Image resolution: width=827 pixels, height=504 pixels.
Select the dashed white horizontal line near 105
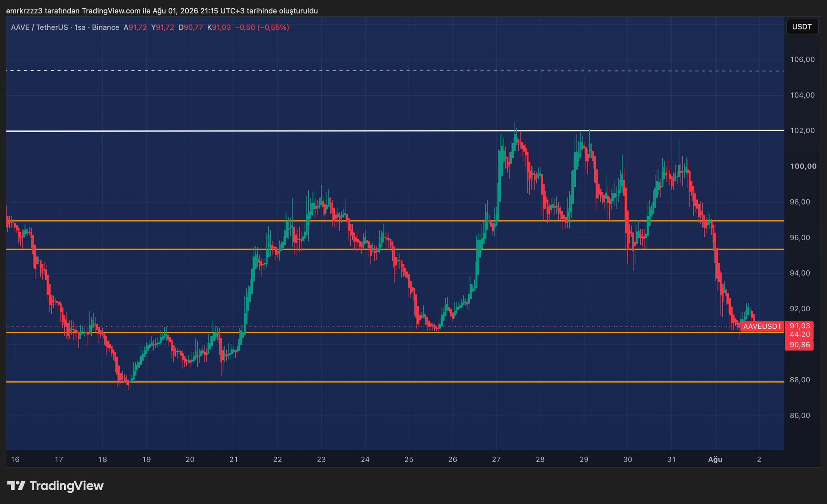coord(395,71)
